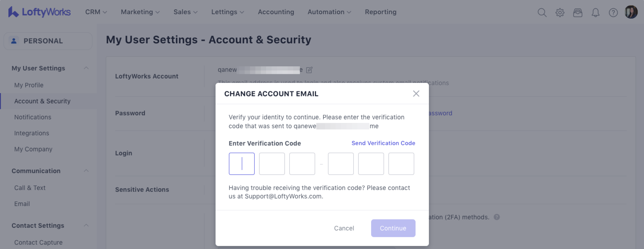Click the LoftyWorks logo
Screen dimensions: 644x249
(40, 12)
